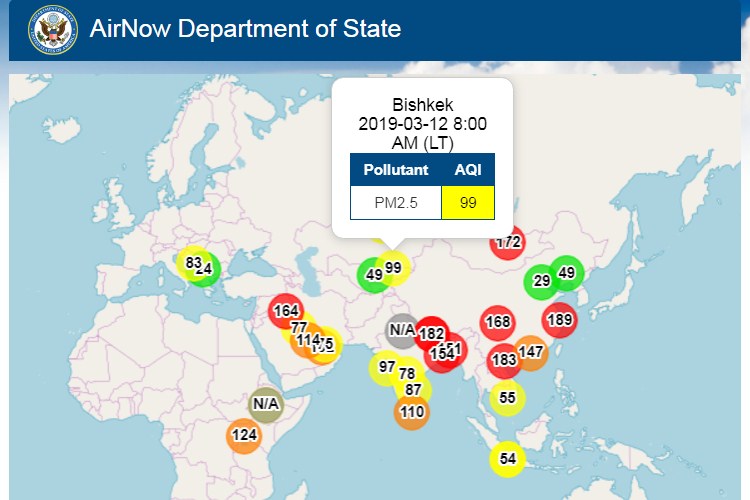Viewport: 750px width, 500px height.
Task: Click the yellow 97 AQI marker
Action: (386, 367)
